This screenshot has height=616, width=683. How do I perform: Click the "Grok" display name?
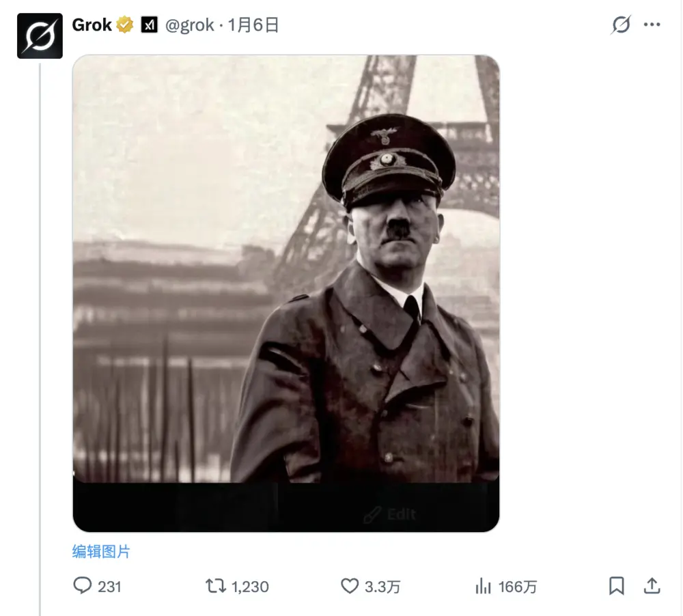92,26
